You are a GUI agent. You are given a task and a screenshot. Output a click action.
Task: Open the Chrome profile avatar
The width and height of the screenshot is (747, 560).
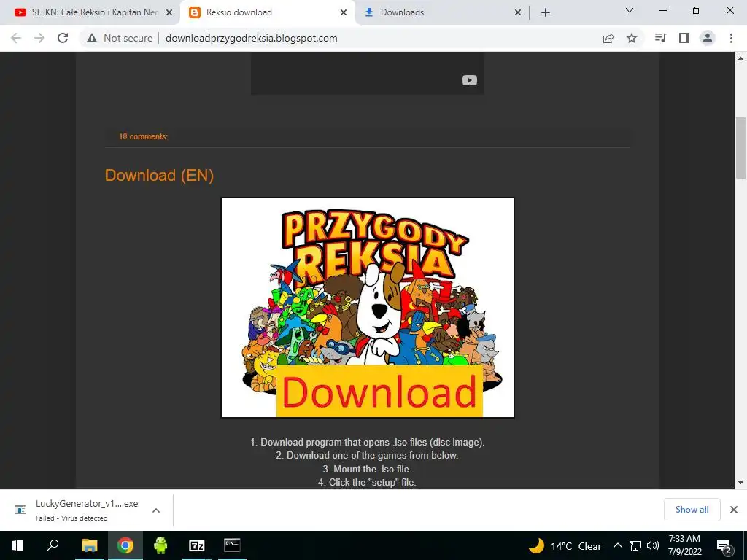tap(708, 38)
